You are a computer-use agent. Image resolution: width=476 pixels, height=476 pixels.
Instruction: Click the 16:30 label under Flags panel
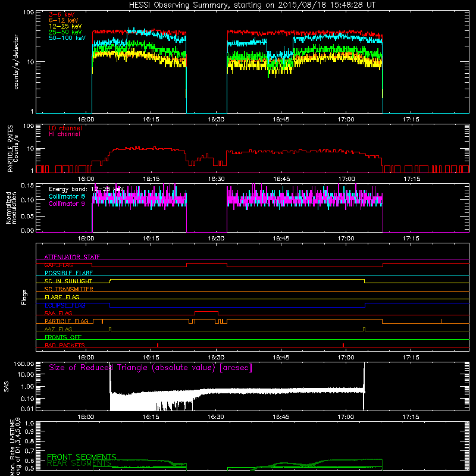(216, 358)
